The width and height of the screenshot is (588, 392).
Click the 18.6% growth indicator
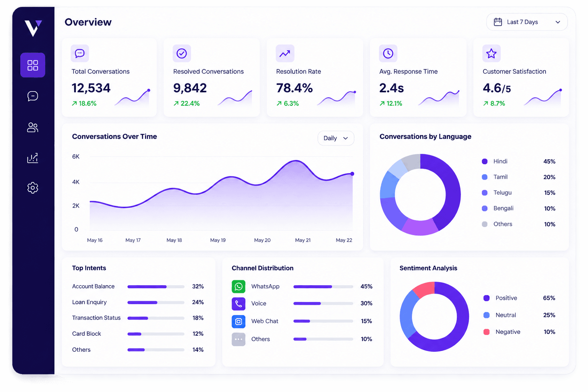pyautogui.click(x=84, y=104)
